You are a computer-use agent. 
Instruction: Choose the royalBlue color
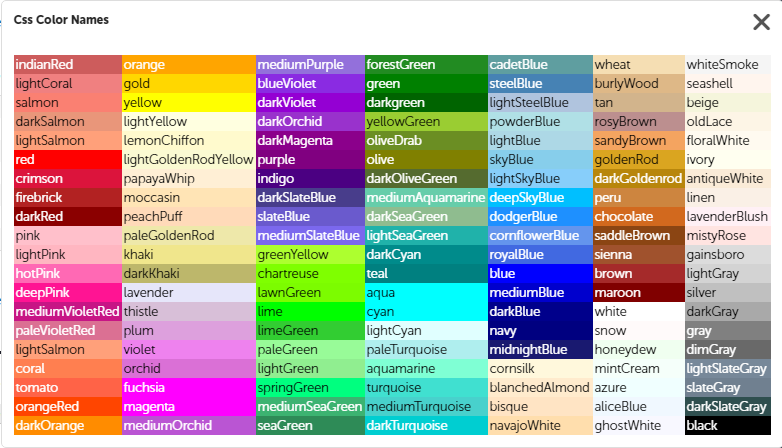[541, 254]
